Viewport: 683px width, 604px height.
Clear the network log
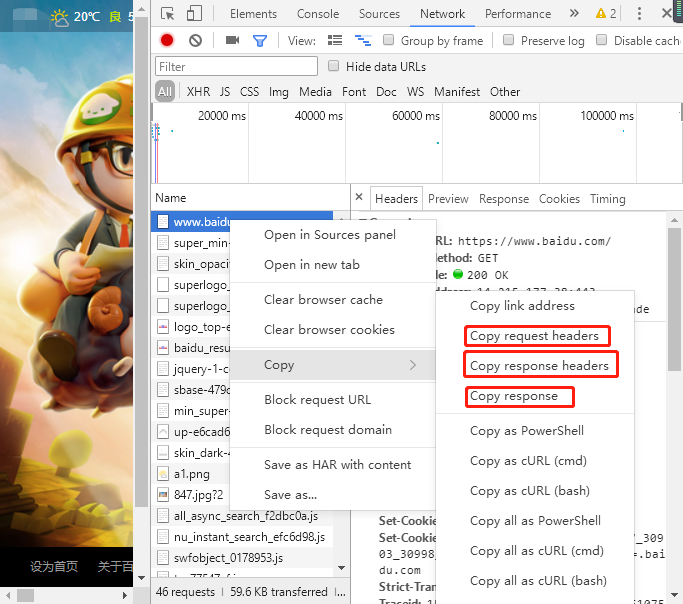(x=196, y=40)
